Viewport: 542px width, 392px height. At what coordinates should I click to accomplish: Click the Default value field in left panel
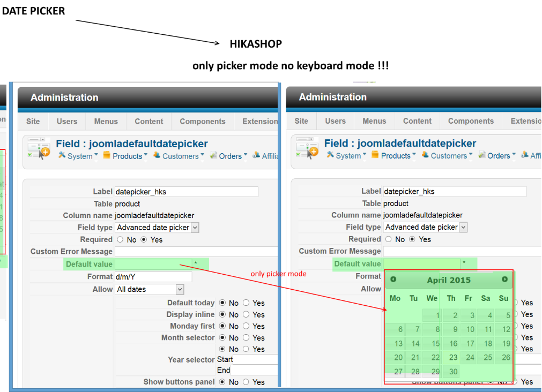click(x=153, y=264)
